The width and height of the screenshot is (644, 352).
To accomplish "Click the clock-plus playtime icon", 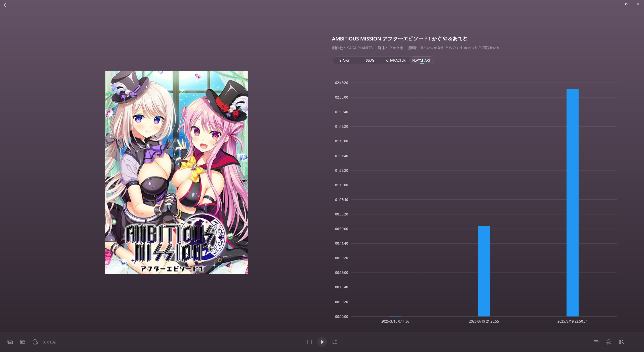I will 35,342.
